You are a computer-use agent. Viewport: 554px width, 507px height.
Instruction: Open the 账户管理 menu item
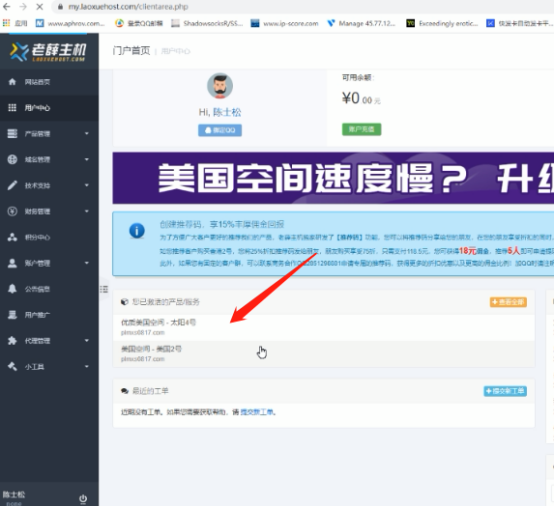(49, 263)
